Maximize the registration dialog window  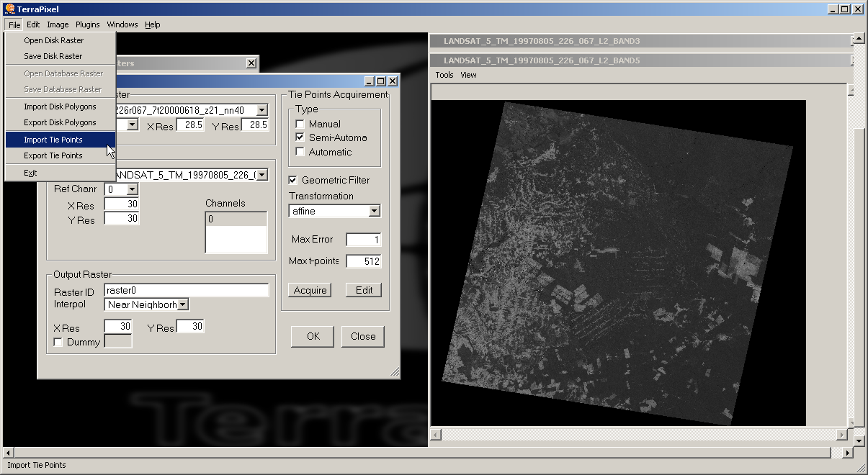tap(380, 81)
